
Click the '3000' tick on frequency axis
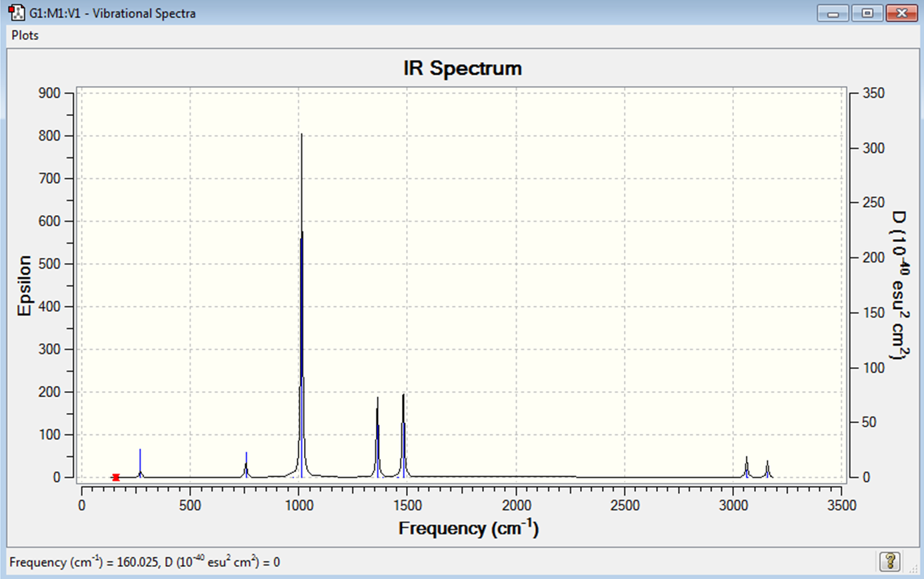click(733, 505)
